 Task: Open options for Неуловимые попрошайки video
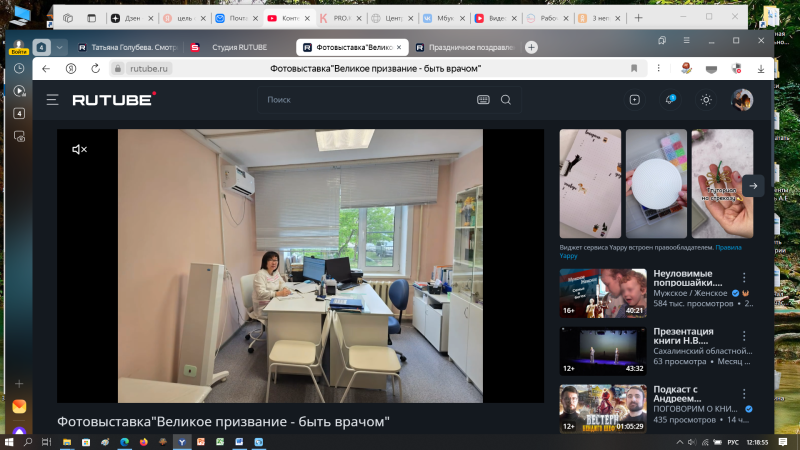point(744,278)
